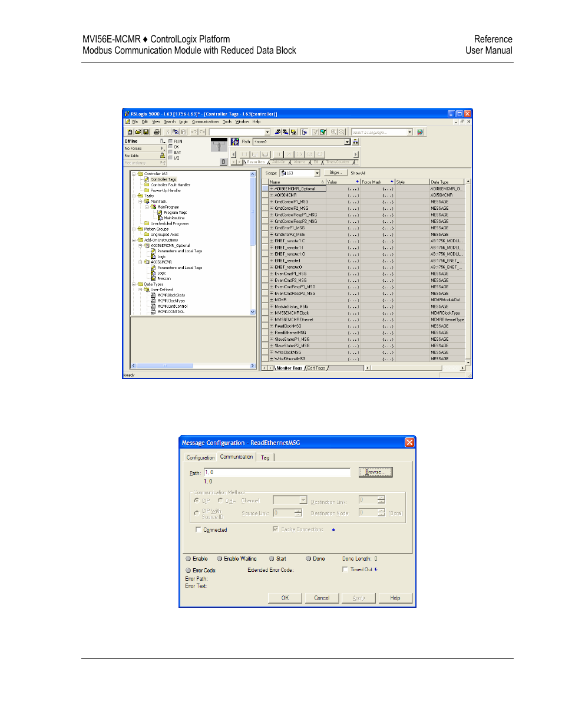Open the Select a language dropdown

click(410, 132)
